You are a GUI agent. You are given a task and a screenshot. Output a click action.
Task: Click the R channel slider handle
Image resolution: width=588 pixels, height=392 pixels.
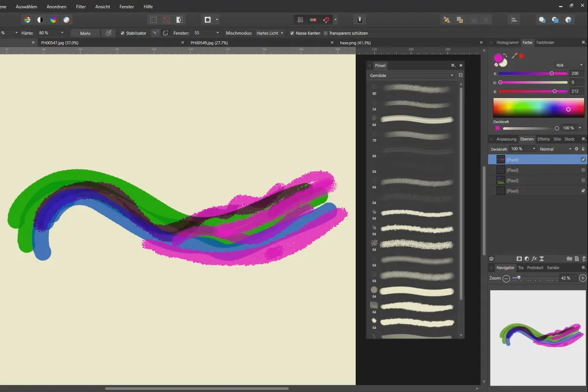point(551,73)
